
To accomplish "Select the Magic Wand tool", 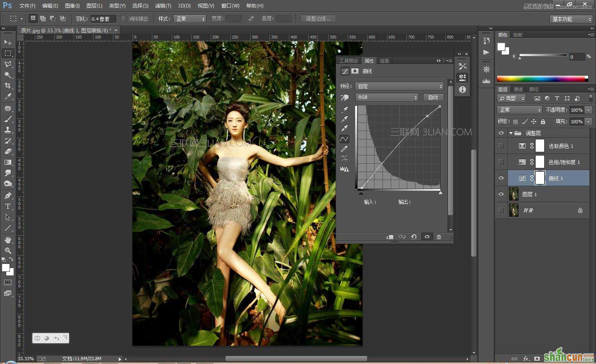I will pyautogui.click(x=8, y=75).
